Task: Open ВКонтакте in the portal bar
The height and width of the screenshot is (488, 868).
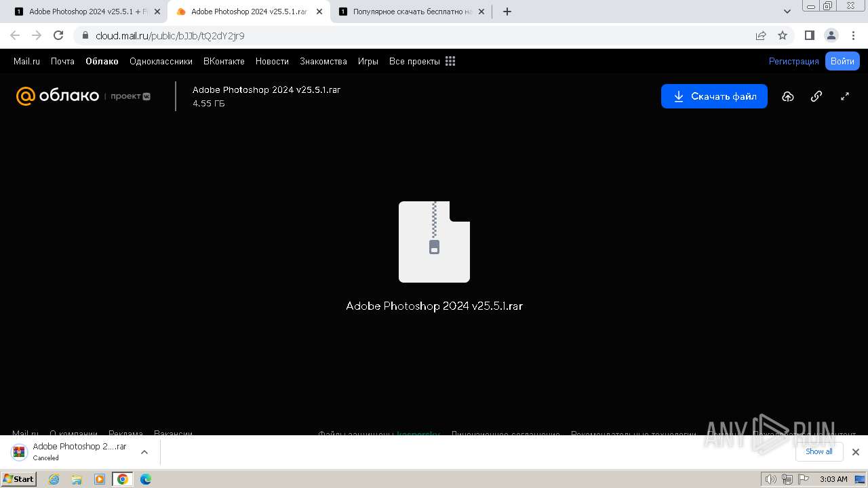Action: pyautogui.click(x=224, y=61)
